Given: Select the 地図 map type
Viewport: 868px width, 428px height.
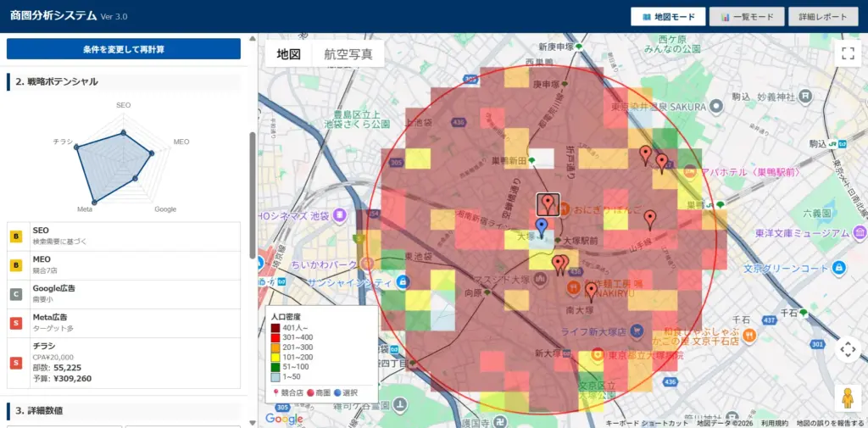Looking at the screenshot, I should pos(288,54).
